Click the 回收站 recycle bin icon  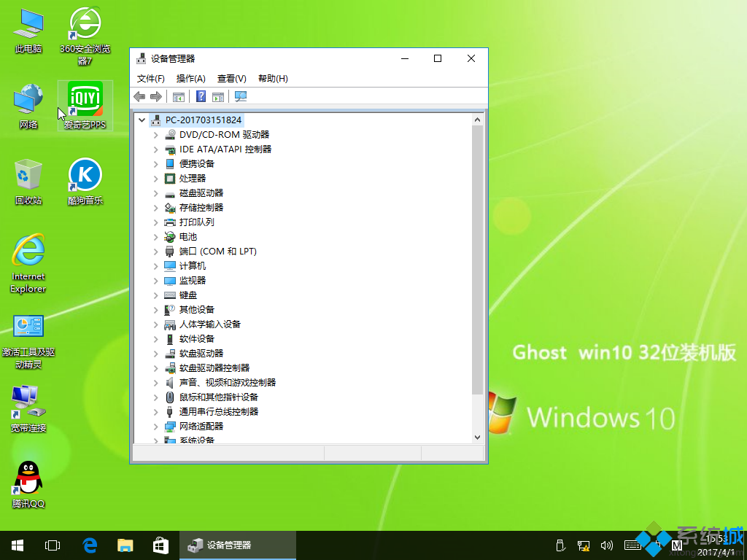(28, 181)
